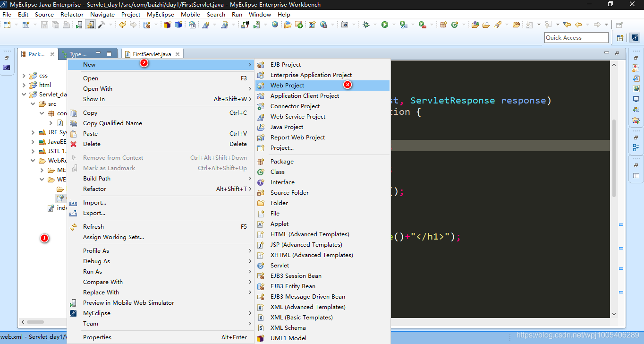The height and width of the screenshot is (344, 644).
Task: Select Team in context menu
Action: 161,324
